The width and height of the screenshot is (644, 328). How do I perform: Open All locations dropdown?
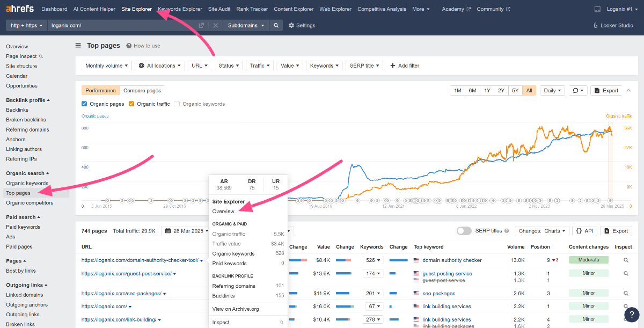[160, 65]
